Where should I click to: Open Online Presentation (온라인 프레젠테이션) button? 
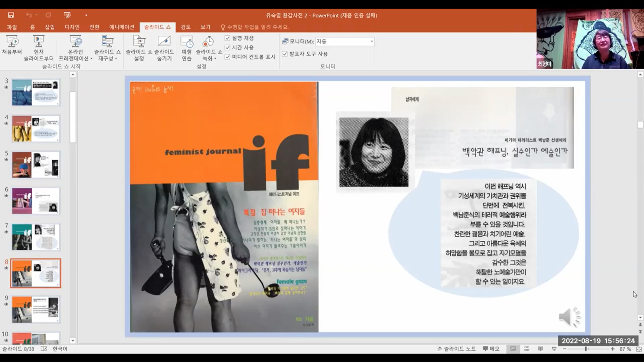(75, 48)
